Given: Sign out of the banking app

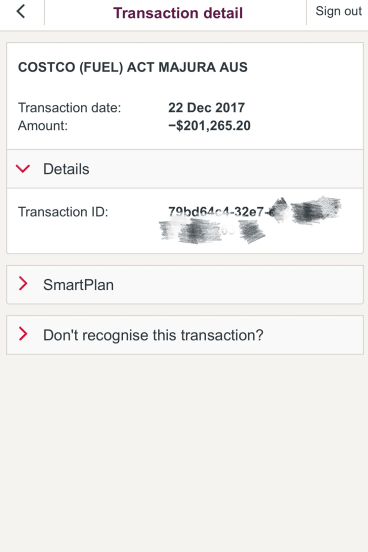Looking at the screenshot, I should tap(338, 11).
